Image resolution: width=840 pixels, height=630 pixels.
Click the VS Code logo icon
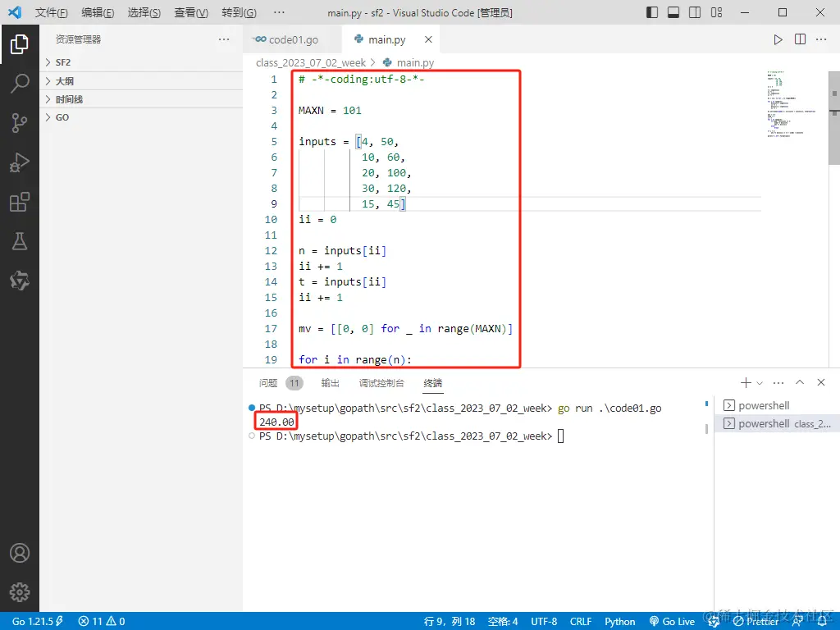(x=15, y=12)
